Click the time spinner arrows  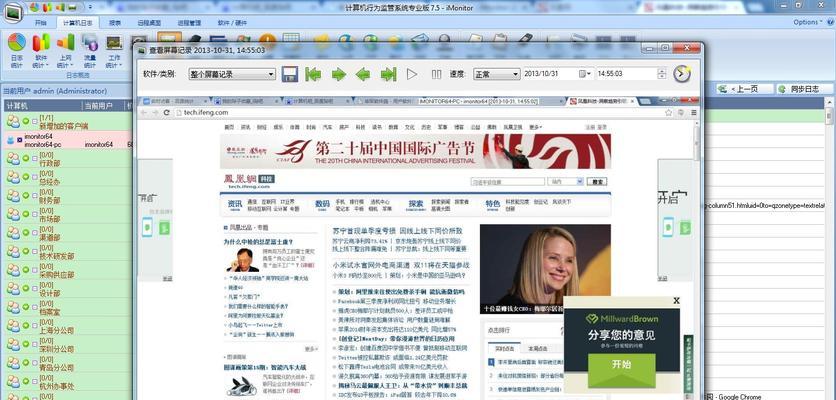click(662, 74)
